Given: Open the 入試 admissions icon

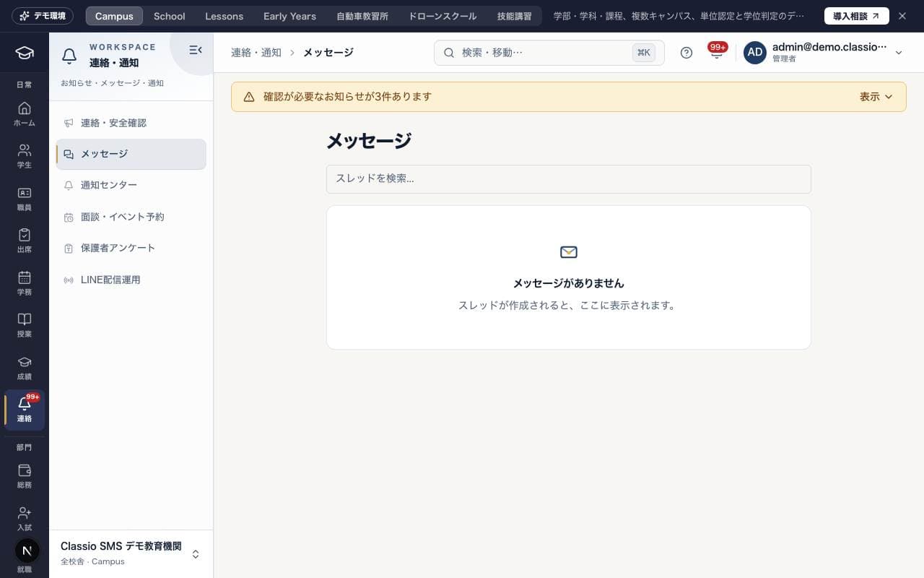Looking at the screenshot, I should (25, 519).
